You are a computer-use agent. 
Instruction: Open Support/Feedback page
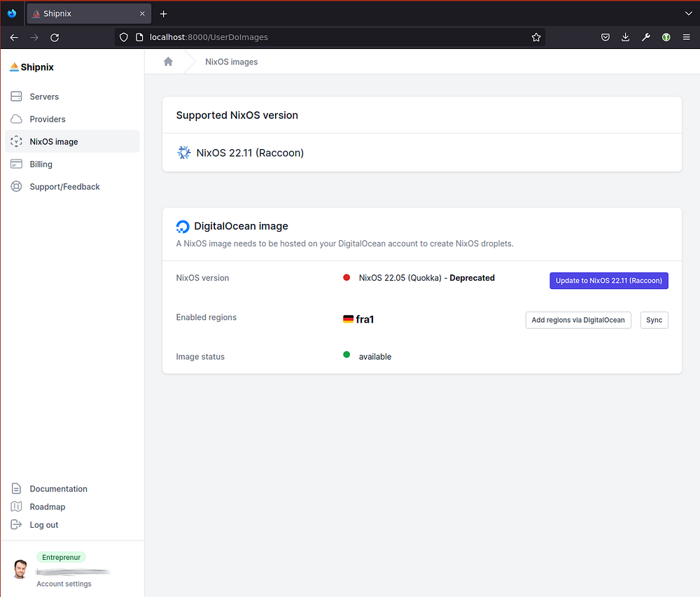[x=72, y=186]
